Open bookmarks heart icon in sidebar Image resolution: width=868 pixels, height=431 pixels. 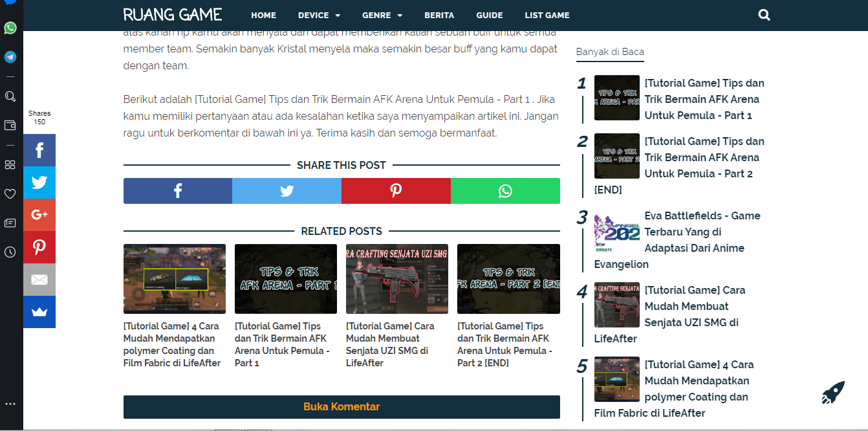10,193
